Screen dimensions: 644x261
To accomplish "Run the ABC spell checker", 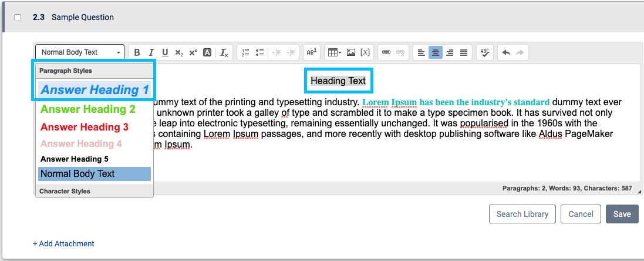I will pos(485,52).
